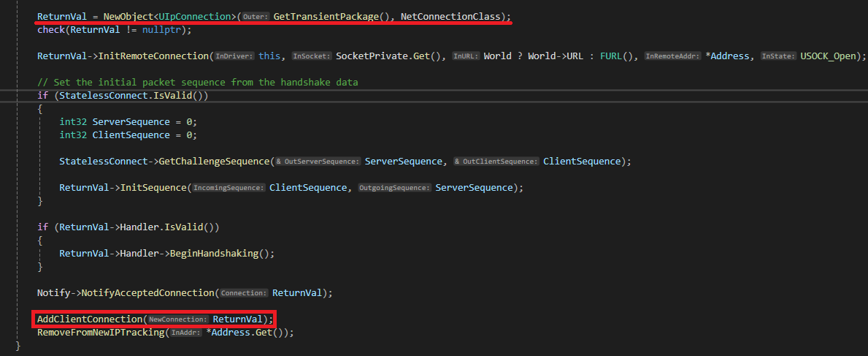Click OutClientSequence parameter hint
868x356 pixels.
click(x=496, y=162)
